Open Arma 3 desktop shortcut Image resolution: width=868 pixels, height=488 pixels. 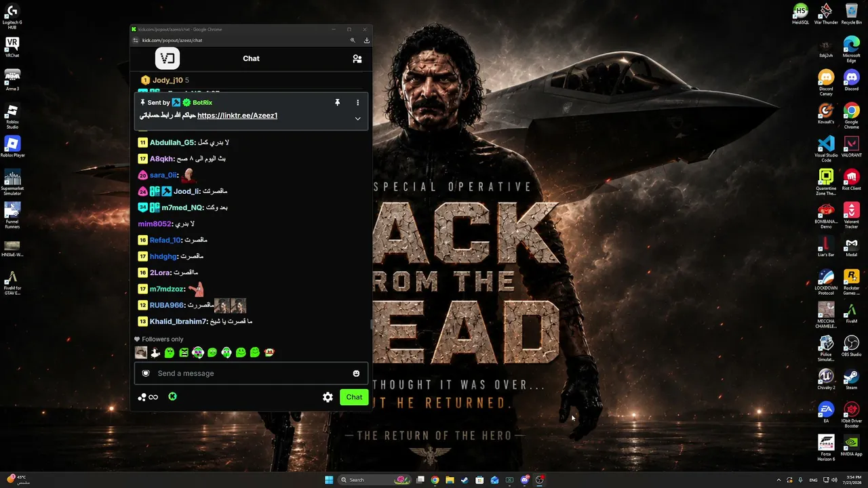(x=12, y=80)
